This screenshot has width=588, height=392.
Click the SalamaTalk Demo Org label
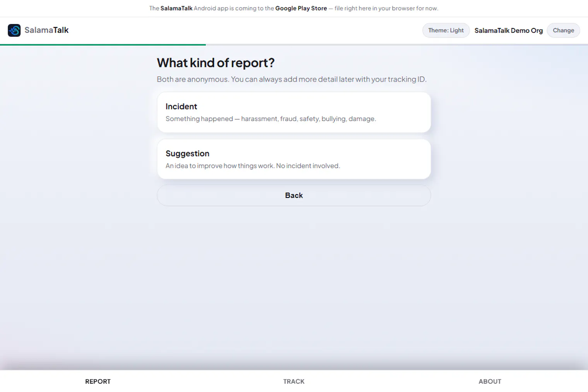509,31
